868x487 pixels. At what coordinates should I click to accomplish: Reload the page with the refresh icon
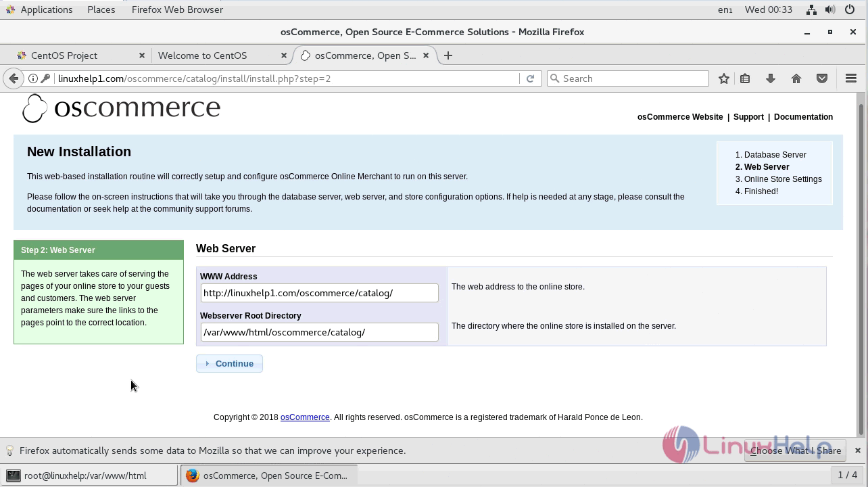pyautogui.click(x=530, y=78)
